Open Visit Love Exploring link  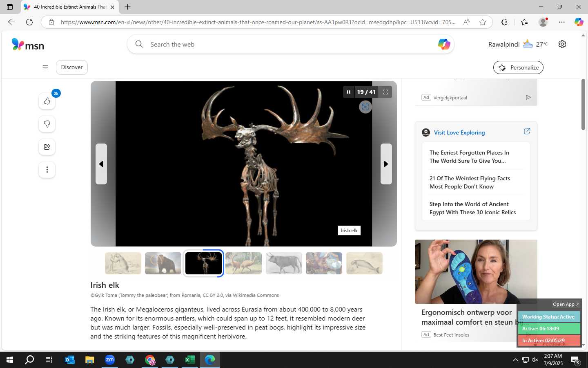click(459, 132)
